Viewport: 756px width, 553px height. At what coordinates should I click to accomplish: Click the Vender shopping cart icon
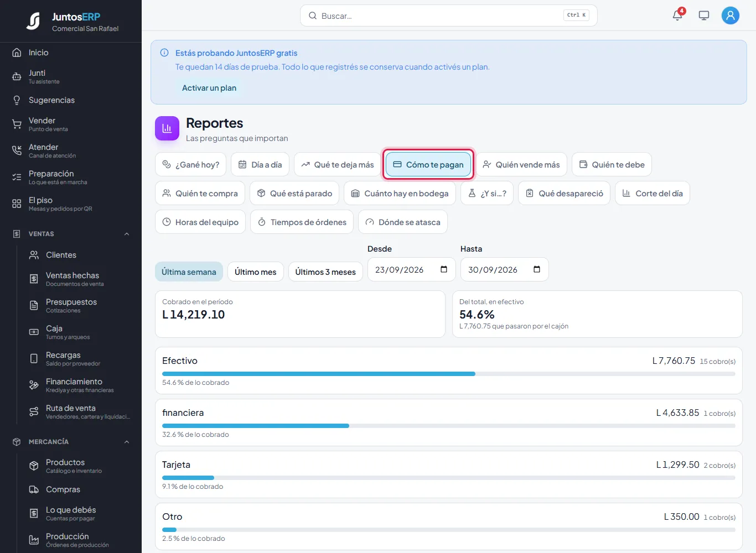point(17,124)
